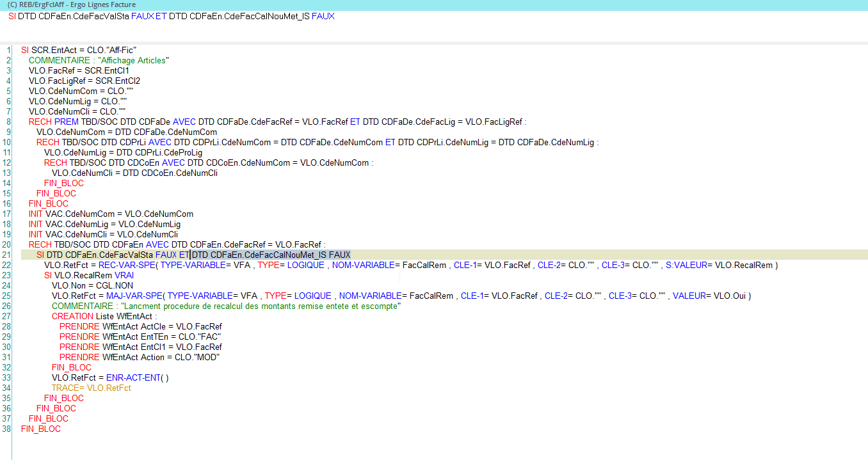Click the final FIN_BLOC on line 38
Screen dimensions: 868x460
point(40,429)
